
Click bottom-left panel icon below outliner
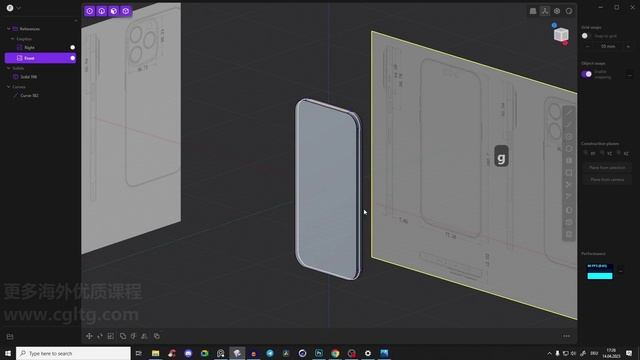pos(10,337)
